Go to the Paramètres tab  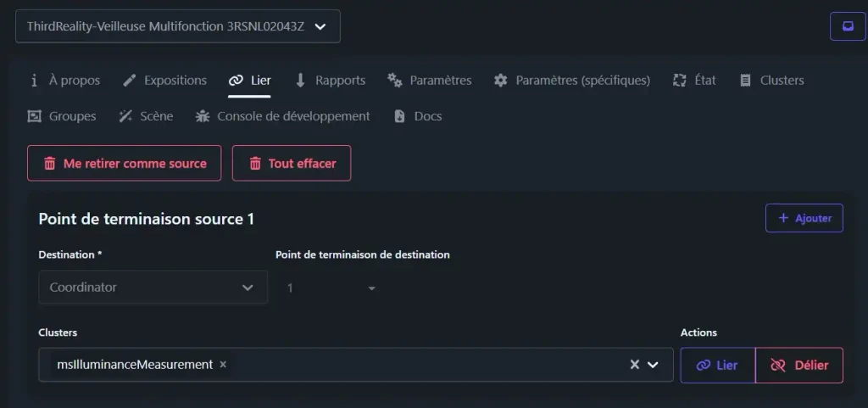click(x=430, y=81)
